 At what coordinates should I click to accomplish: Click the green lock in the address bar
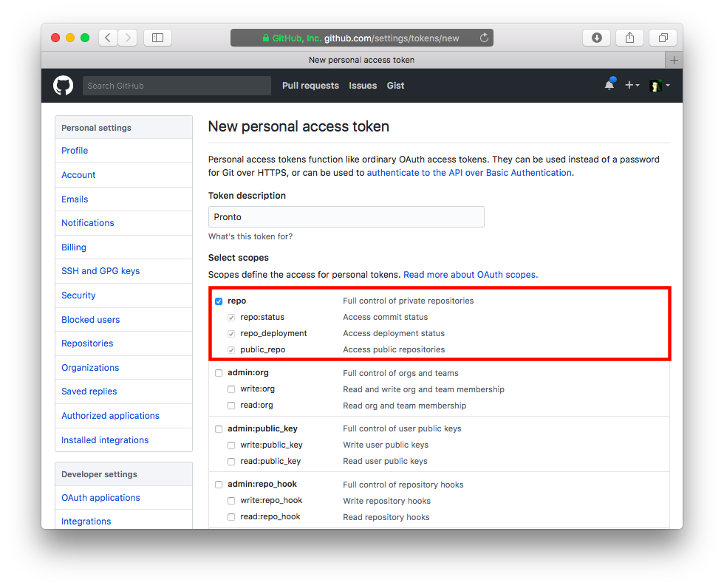266,38
